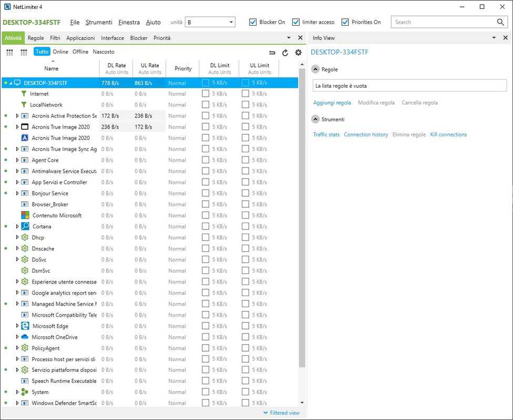Open the Strumenti menu
513x420 pixels.
(x=99, y=22)
